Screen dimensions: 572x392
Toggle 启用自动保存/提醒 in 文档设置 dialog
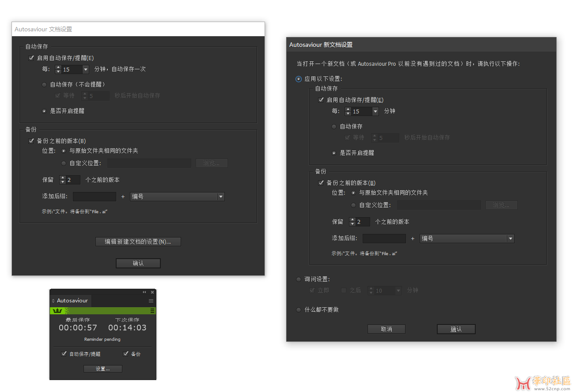point(31,58)
